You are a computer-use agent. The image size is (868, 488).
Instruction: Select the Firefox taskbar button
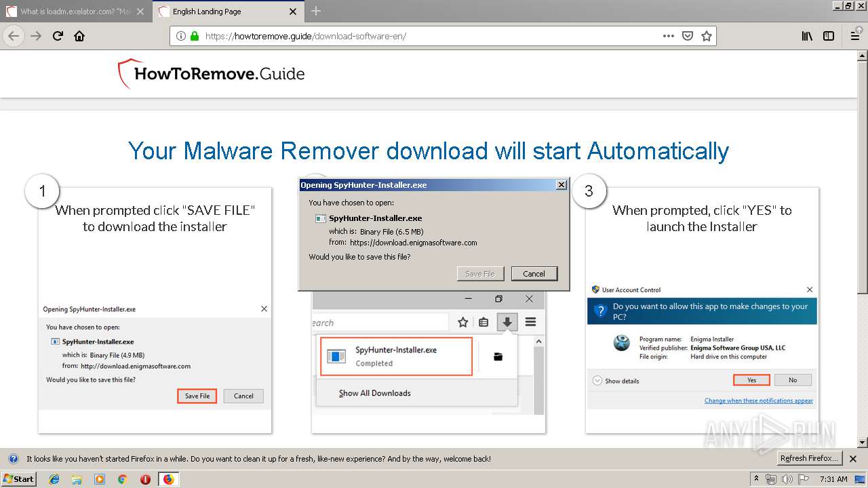[x=168, y=479]
